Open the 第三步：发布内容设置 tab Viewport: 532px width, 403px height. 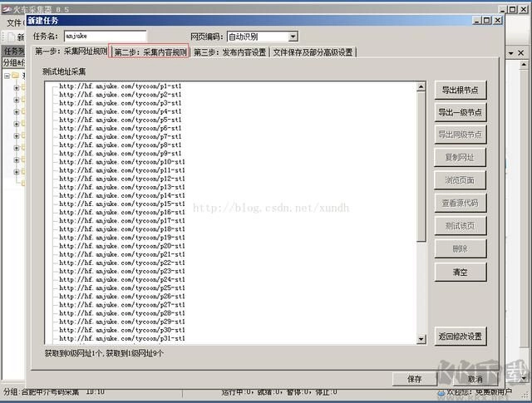click(230, 52)
